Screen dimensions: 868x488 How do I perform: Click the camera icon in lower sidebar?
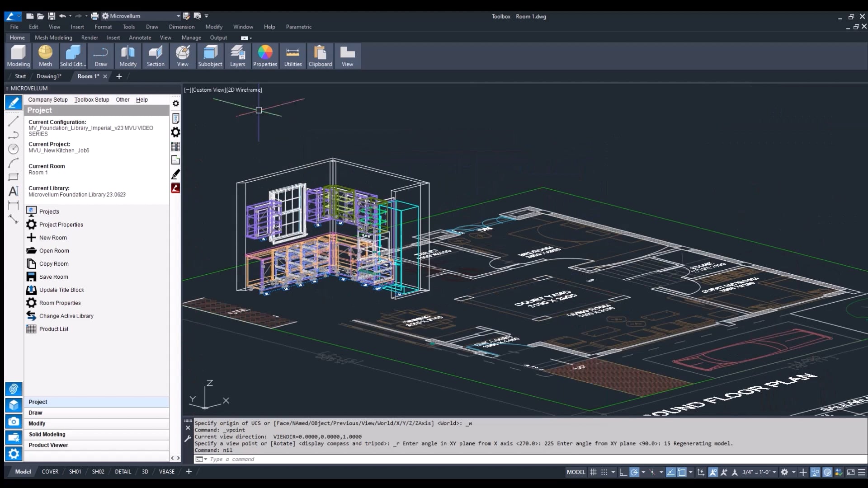pyautogui.click(x=14, y=421)
